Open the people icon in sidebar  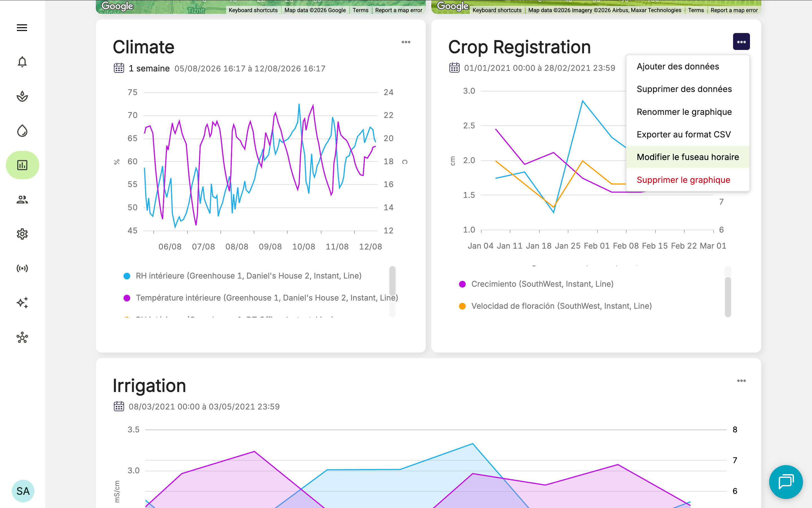click(x=22, y=200)
